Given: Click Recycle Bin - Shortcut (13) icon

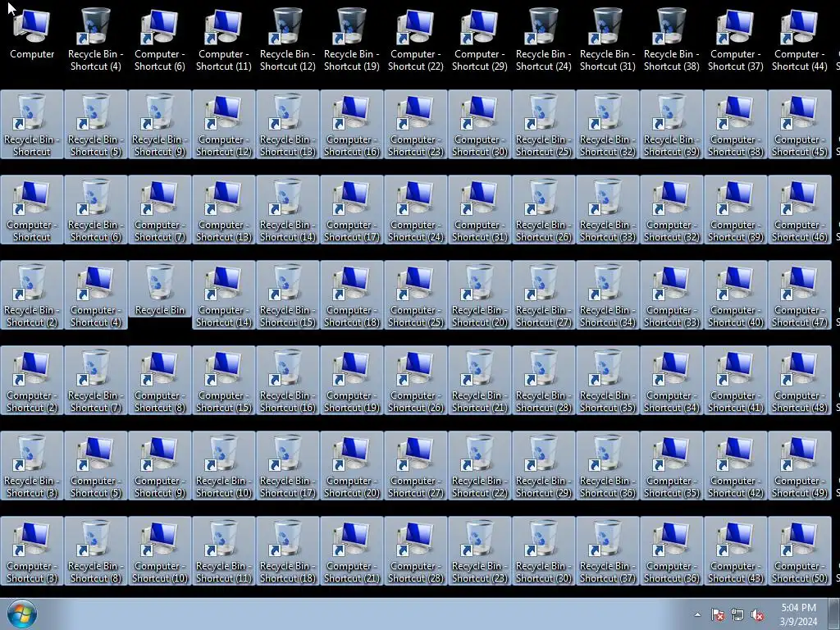Looking at the screenshot, I should coord(288,124).
